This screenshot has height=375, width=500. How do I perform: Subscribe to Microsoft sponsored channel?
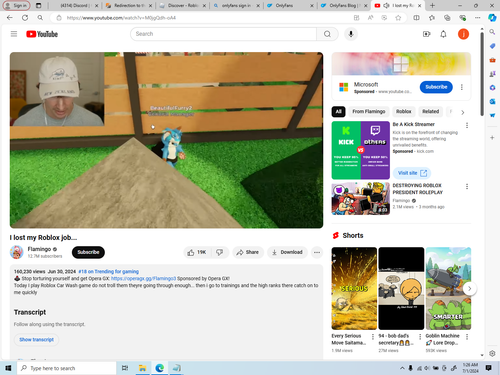click(436, 87)
